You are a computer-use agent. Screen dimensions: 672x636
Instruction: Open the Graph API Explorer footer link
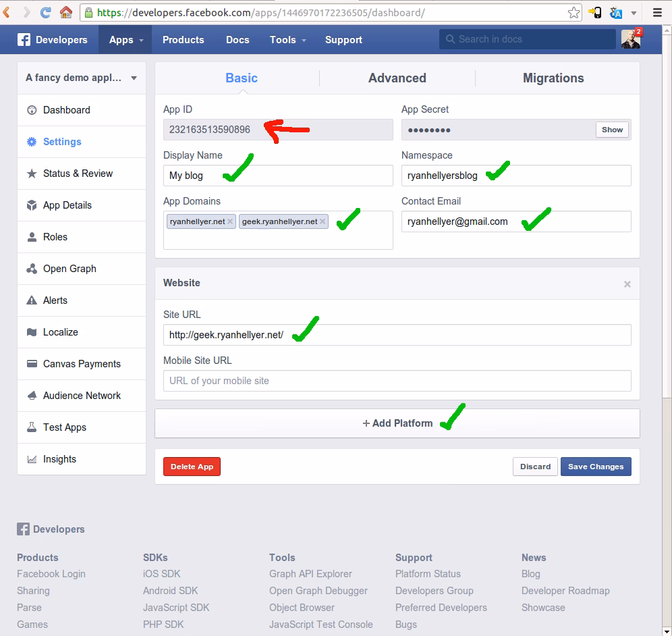click(x=310, y=574)
